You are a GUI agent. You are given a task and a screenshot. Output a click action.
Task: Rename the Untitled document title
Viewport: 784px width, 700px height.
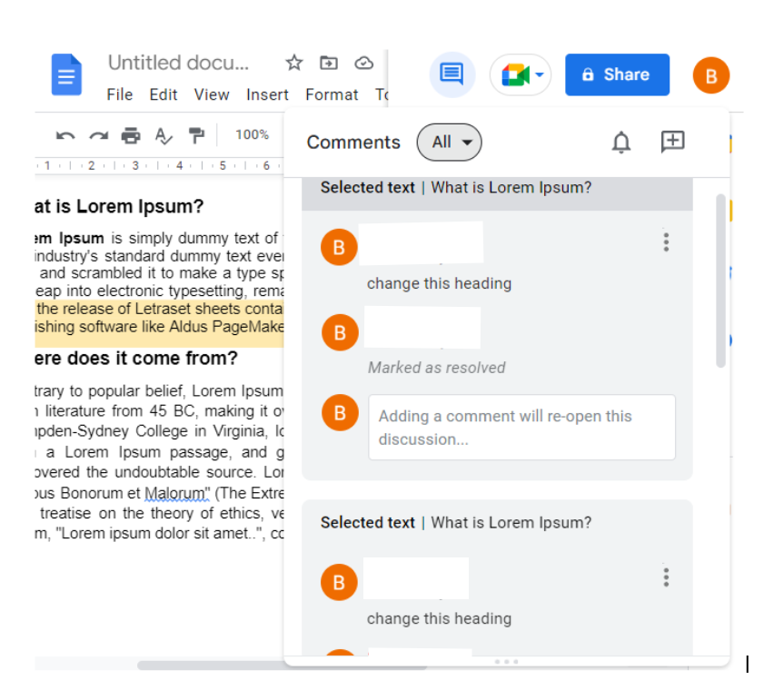coord(178,63)
